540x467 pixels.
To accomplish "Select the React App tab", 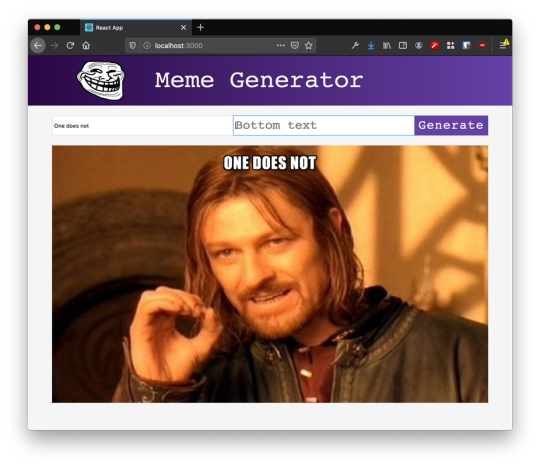I will pos(136,28).
